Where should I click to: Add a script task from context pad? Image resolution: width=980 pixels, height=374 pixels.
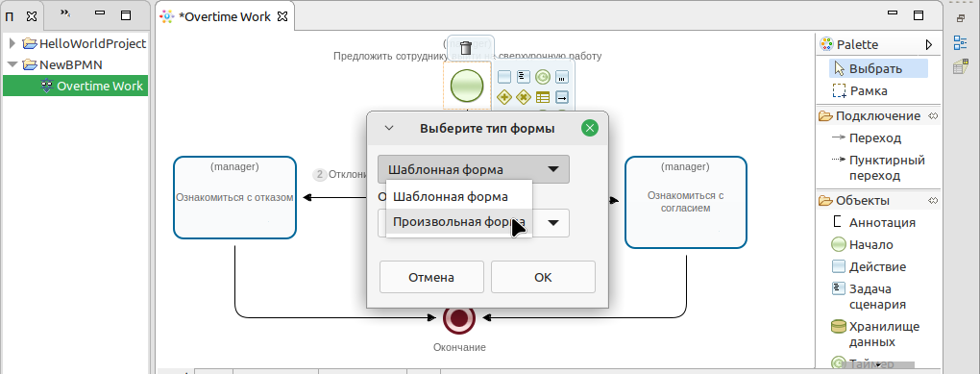(523, 77)
